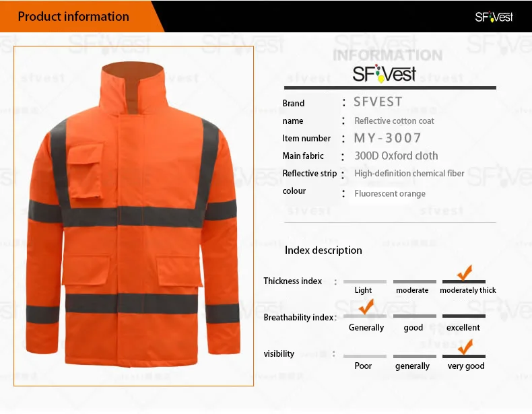This screenshot has width=532, height=414.
Task: Click the Brand field label
Action: [294, 103]
